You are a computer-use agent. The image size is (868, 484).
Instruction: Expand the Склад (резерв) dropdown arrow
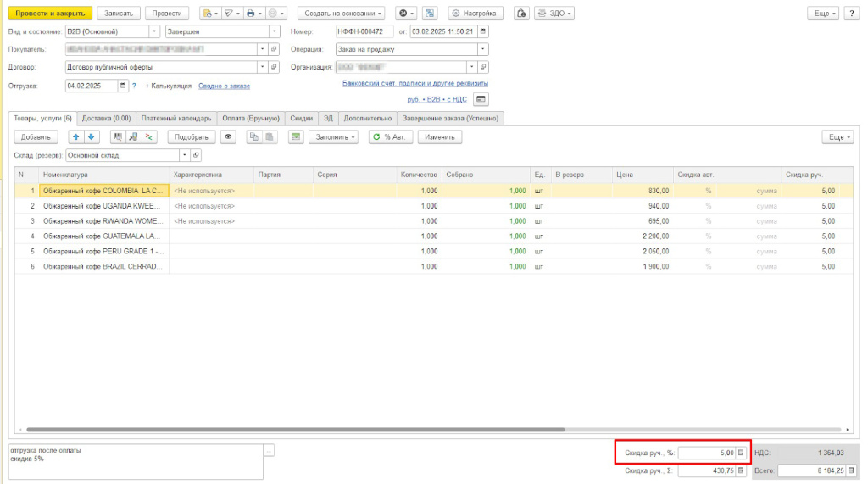pyautogui.click(x=184, y=155)
